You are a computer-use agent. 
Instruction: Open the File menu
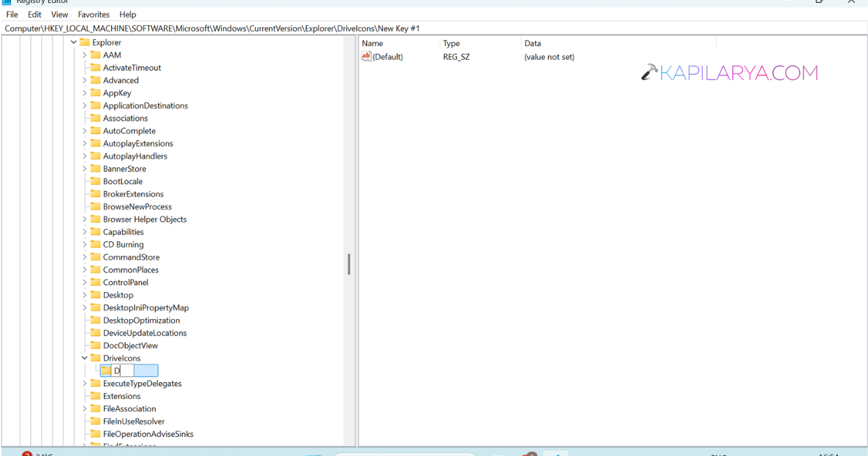[12, 14]
